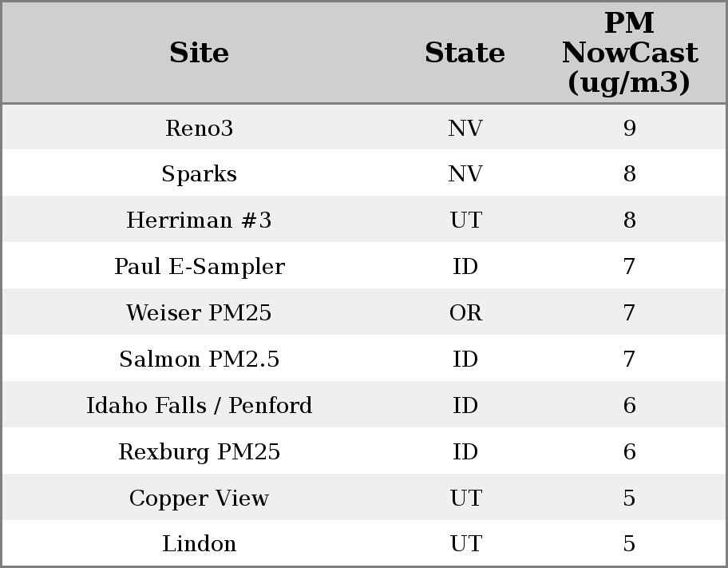Select the Herriman #3 site cell

[x=199, y=220]
